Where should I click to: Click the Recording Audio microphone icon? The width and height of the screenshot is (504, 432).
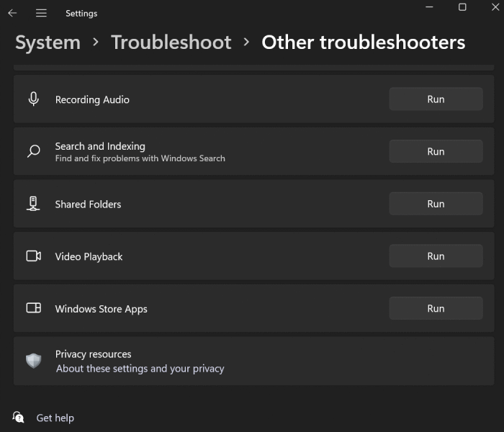[x=33, y=99]
